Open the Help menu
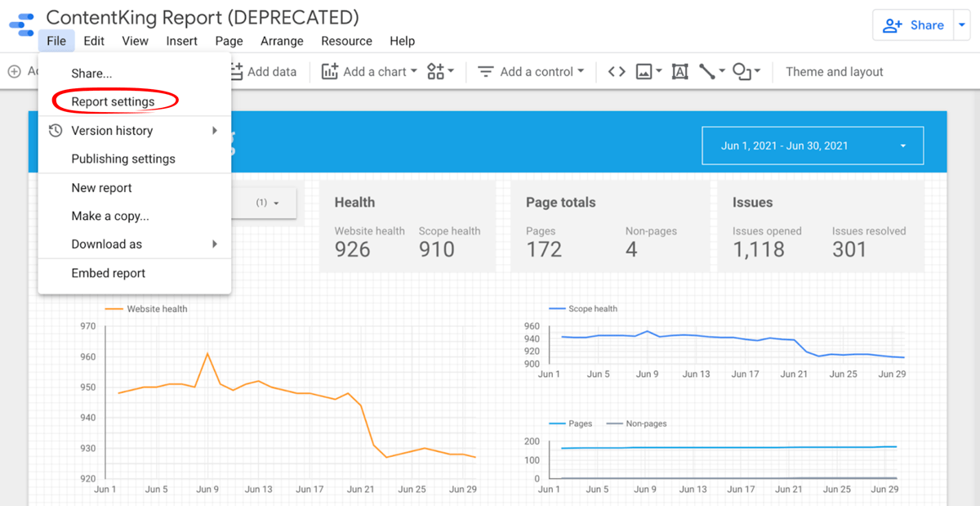 point(403,41)
